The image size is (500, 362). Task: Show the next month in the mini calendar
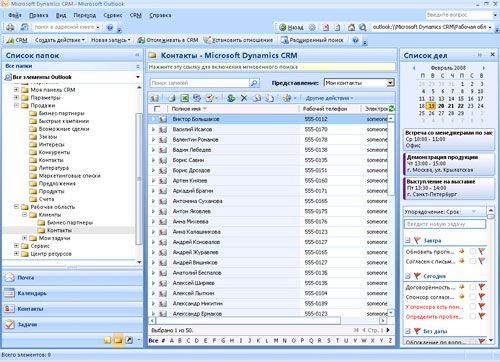pos(484,68)
